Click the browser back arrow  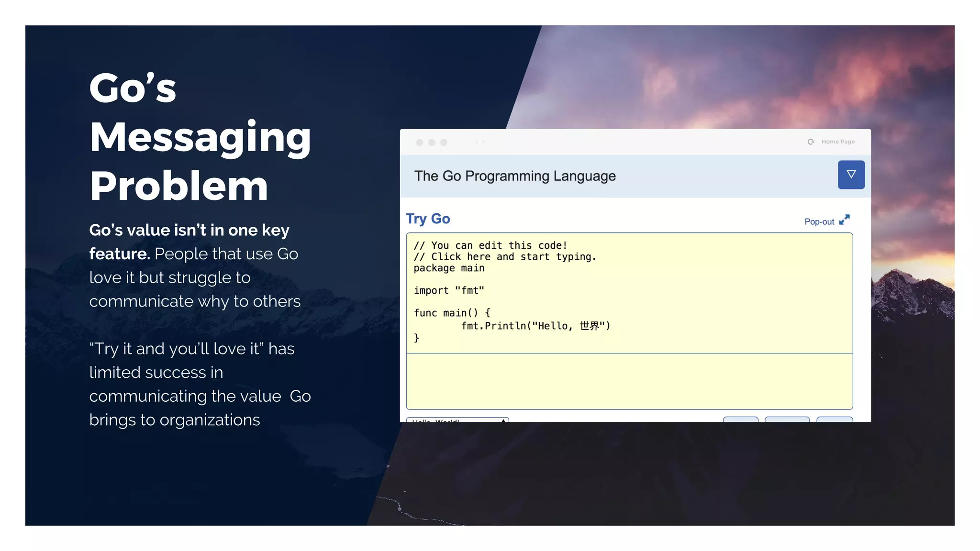tap(477, 142)
